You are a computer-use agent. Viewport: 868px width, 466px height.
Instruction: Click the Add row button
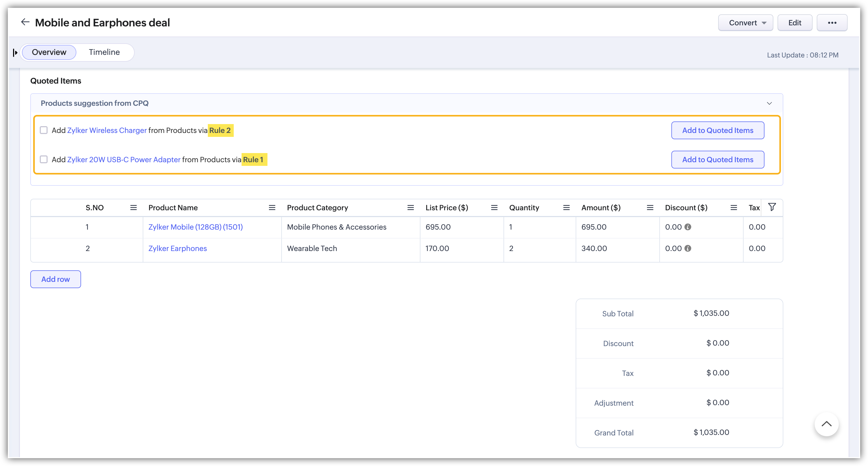[x=56, y=279]
